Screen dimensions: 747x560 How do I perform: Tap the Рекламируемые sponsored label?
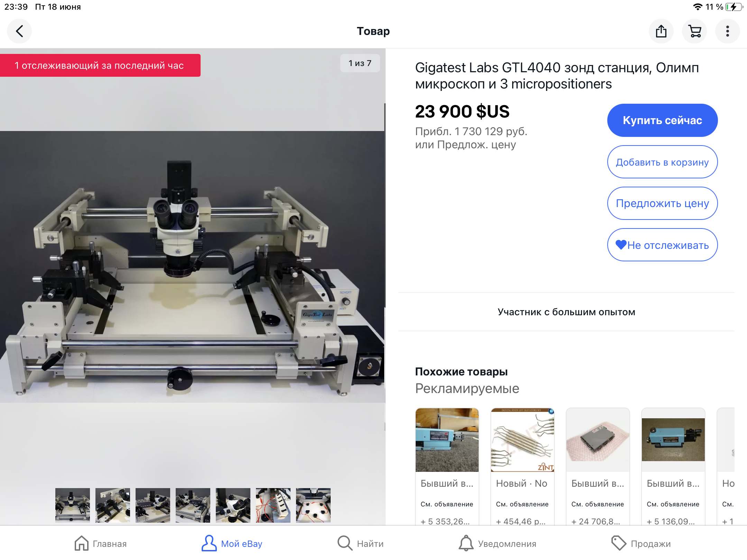coord(467,389)
